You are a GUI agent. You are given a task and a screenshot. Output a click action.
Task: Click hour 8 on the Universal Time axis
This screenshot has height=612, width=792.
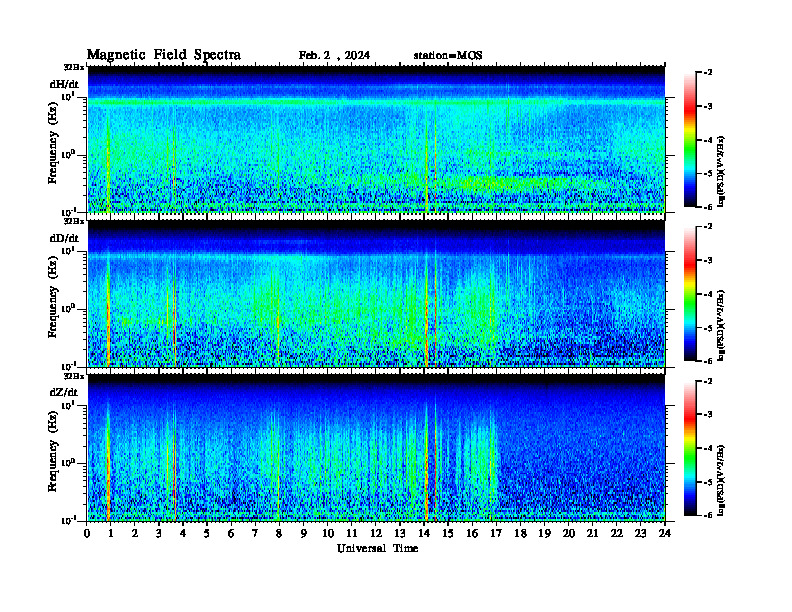(279, 533)
